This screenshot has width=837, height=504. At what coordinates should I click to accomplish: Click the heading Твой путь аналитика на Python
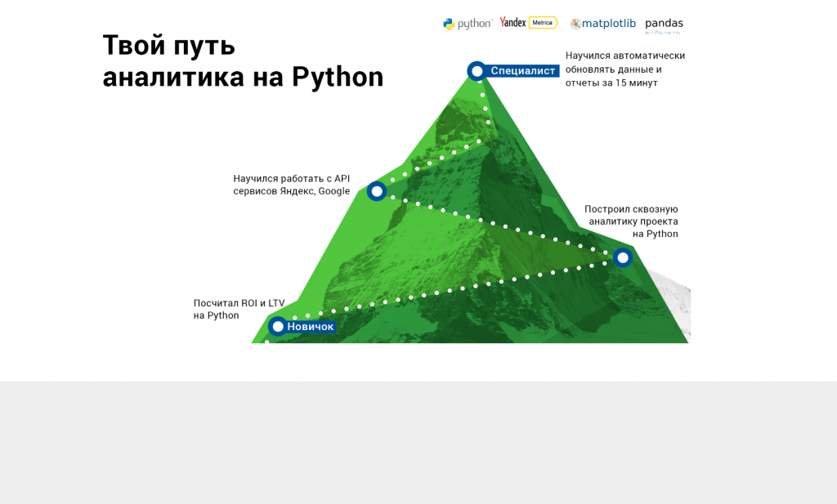242,61
